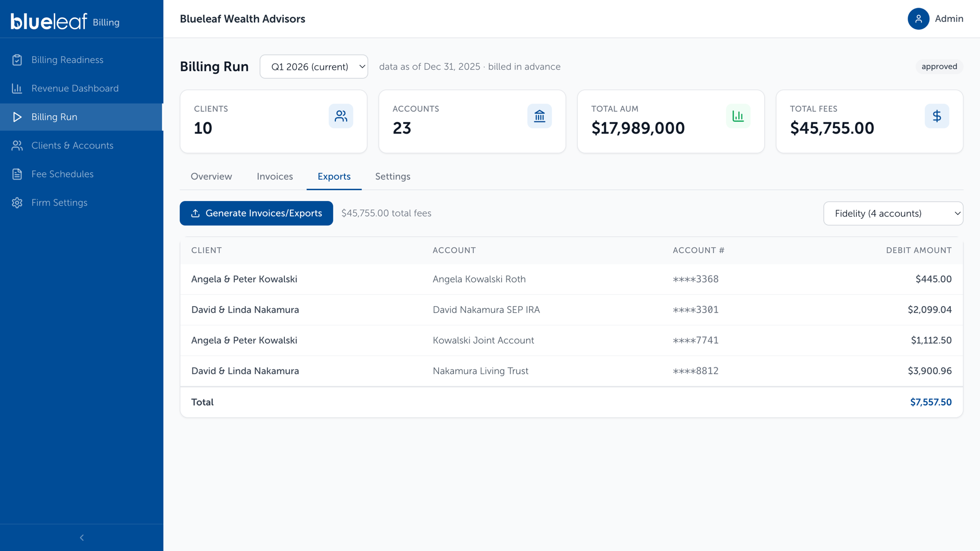Image resolution: width=980 pixels, height=551 pixels.
Task: Click the clients people icon in the Clients card
Action: click(x=341, y=116)
